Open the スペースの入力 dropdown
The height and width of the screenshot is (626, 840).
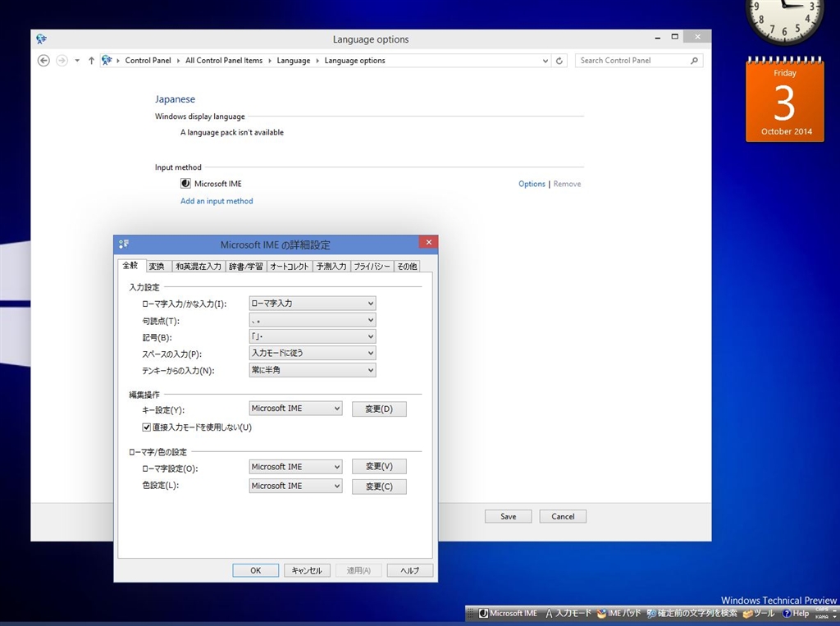(312, 353)
